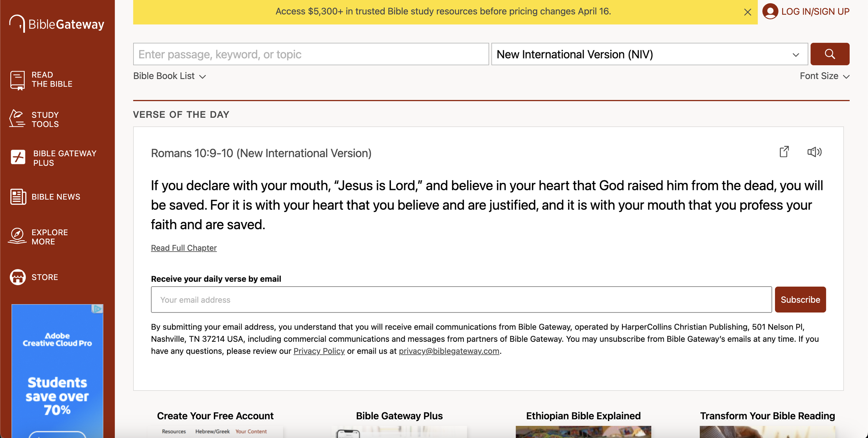Click the BibleGateway logo

(57, 24)
